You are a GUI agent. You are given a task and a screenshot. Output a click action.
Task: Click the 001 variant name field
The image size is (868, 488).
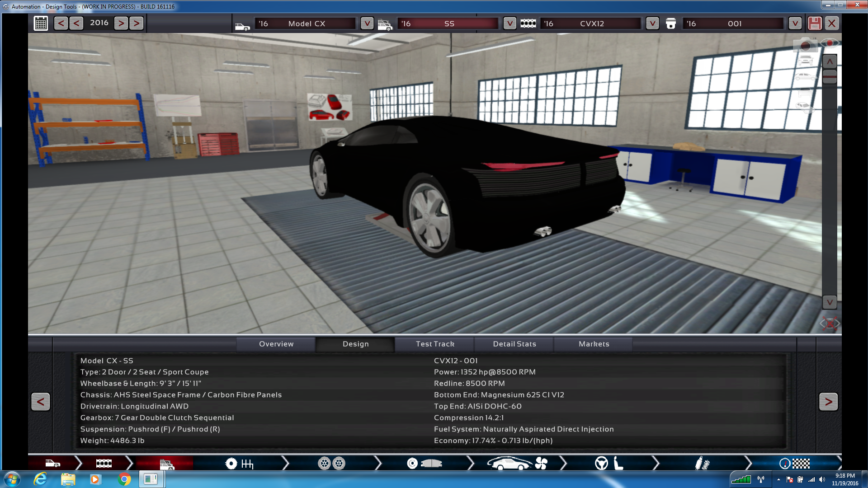[x=734, y=23]
